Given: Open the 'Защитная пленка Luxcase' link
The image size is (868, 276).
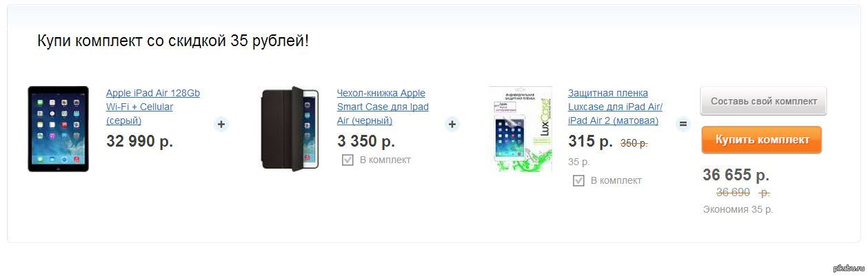Looking at the screenshot, I should pyautogui.click(x=615, y=107).
